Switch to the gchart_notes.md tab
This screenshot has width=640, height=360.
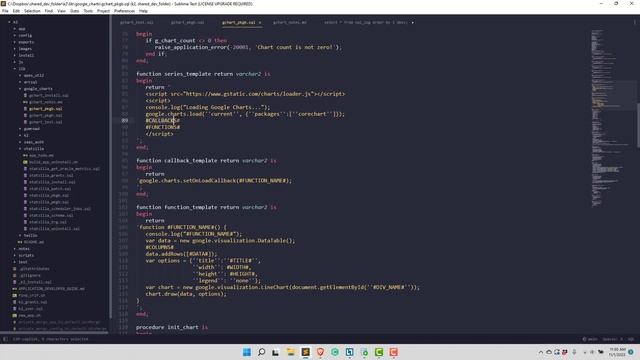pos(290,22)
